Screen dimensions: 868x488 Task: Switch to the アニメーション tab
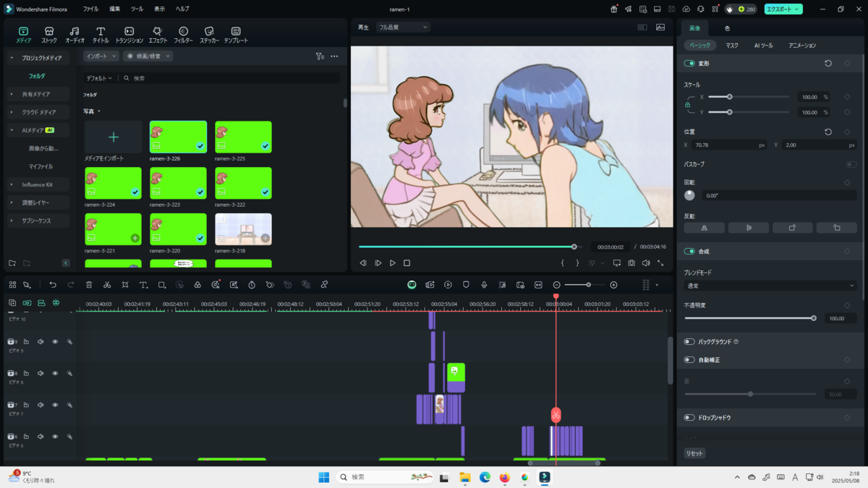pos(802,46)
